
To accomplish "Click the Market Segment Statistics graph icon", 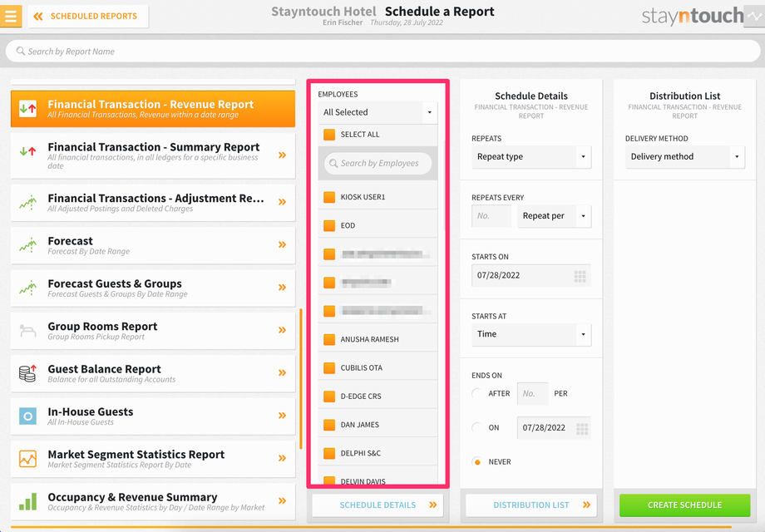I will 27,458.
